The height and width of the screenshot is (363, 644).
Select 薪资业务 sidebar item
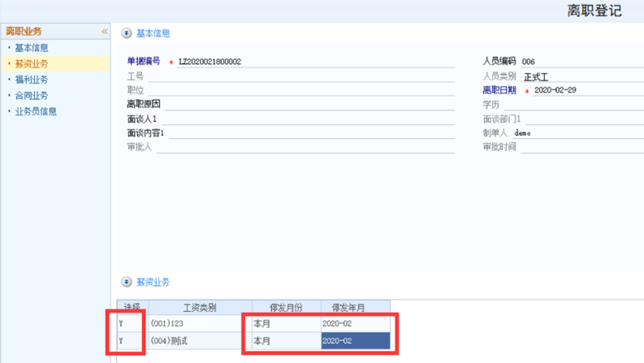point(32,63)
